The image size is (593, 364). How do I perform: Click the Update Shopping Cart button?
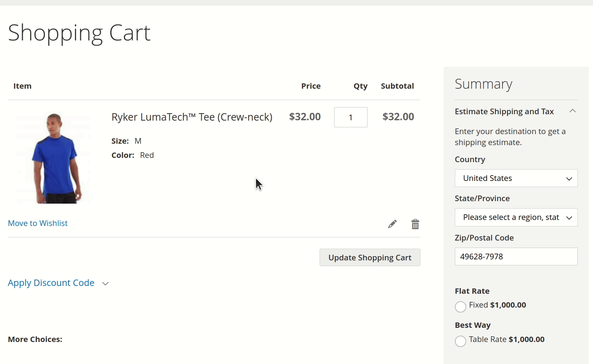tap(370, 258)
